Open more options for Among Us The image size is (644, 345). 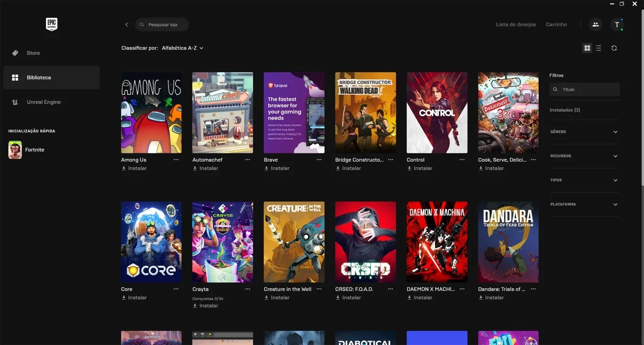[x=176, y=160]
